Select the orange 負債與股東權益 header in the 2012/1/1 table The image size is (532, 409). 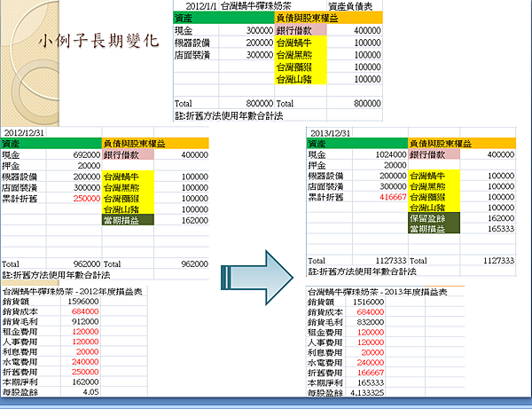coord(329,18)
